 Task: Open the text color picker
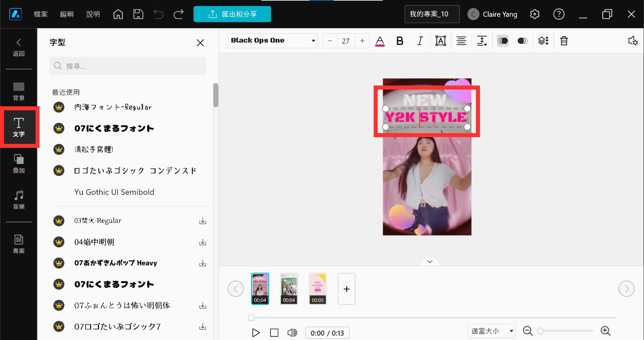[380, 41]
